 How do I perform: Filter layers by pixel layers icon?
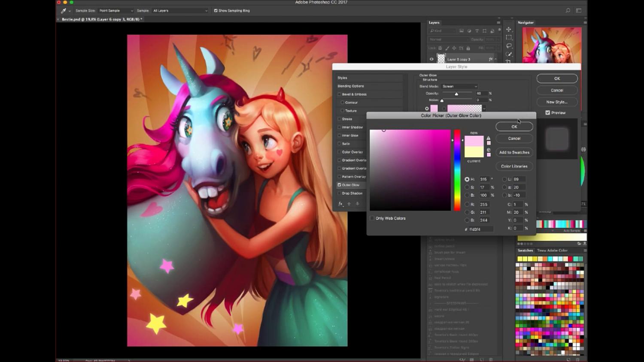462,31
